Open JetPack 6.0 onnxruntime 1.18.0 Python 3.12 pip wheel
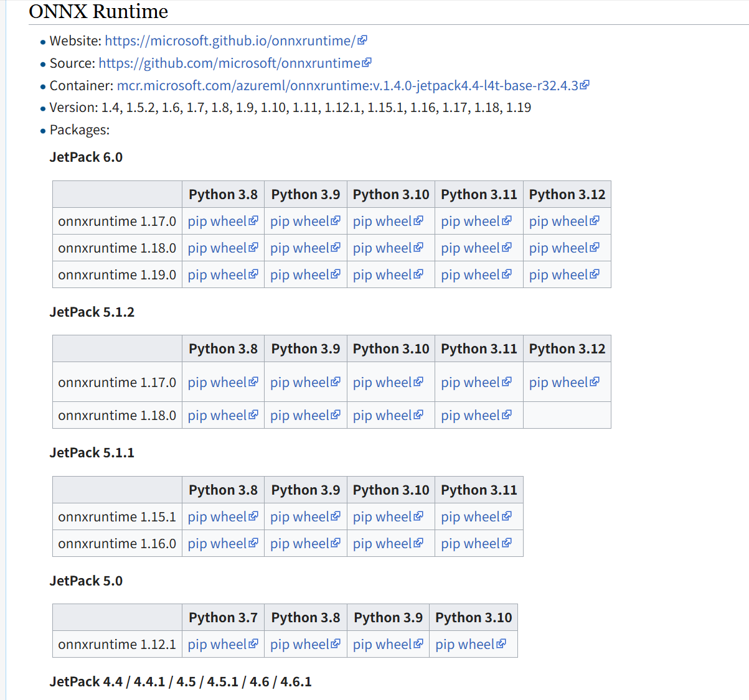 pos(564,248)
